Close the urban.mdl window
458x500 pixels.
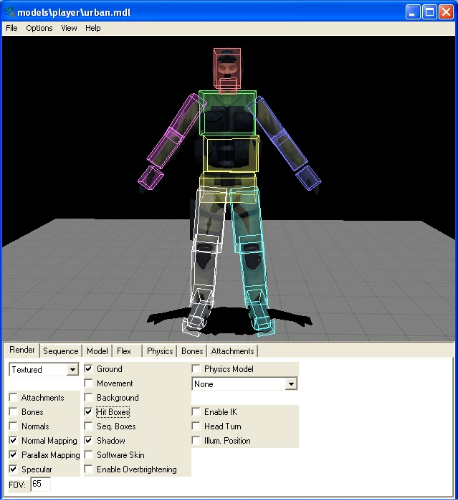446,12
